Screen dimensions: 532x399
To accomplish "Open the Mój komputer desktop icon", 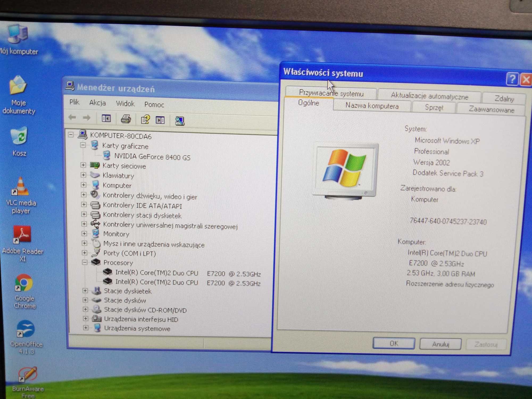I will pyautogui.click(x=17, y=34).
